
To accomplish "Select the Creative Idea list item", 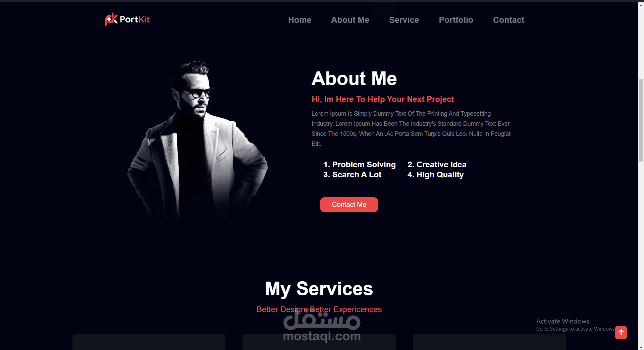I will pyautogui.click(x=437, y=165).
